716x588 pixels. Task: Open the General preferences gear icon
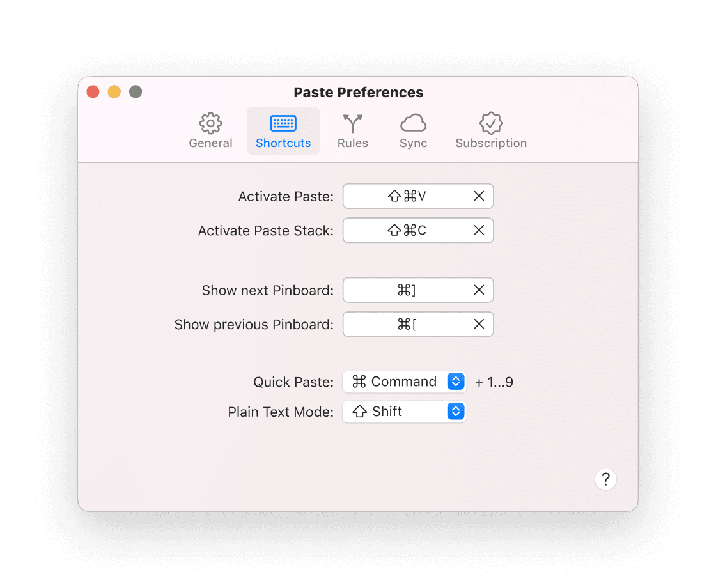210,123
